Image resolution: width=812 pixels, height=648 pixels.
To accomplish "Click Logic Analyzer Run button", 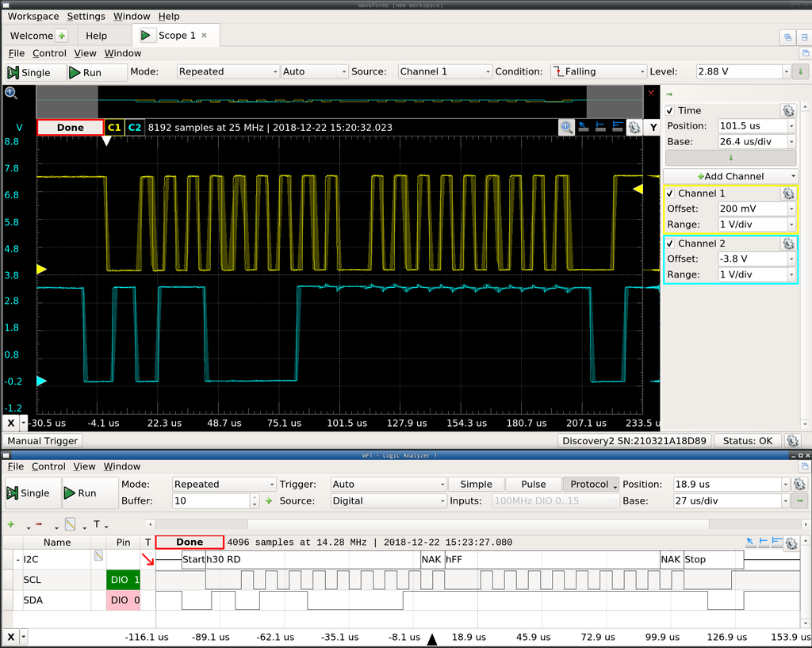I will point(90,493).
